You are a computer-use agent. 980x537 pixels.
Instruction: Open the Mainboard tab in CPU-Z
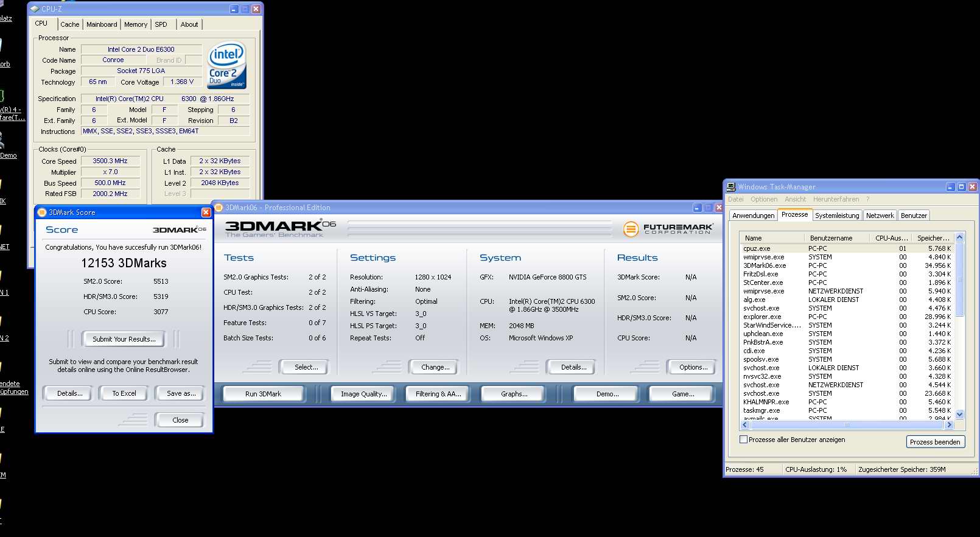click(102, 24)
